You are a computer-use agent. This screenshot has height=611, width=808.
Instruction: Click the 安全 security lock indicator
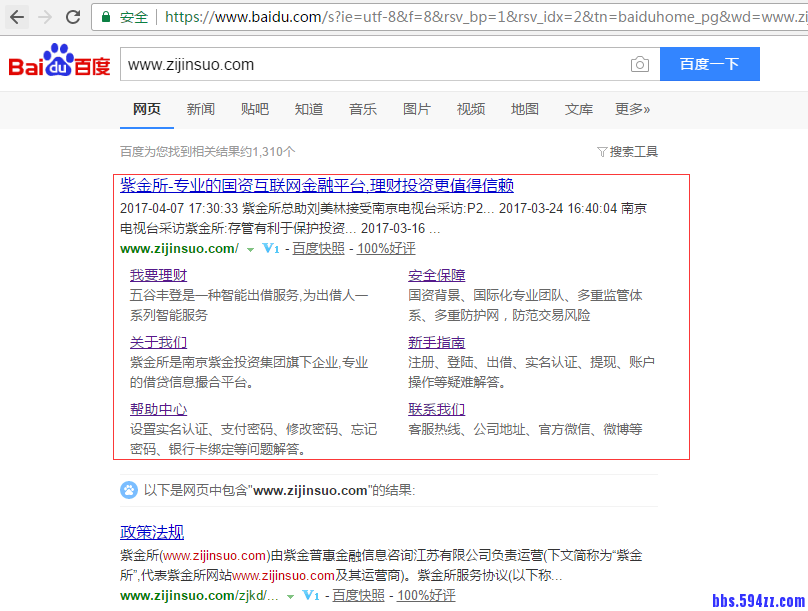[x=123, y=17]
